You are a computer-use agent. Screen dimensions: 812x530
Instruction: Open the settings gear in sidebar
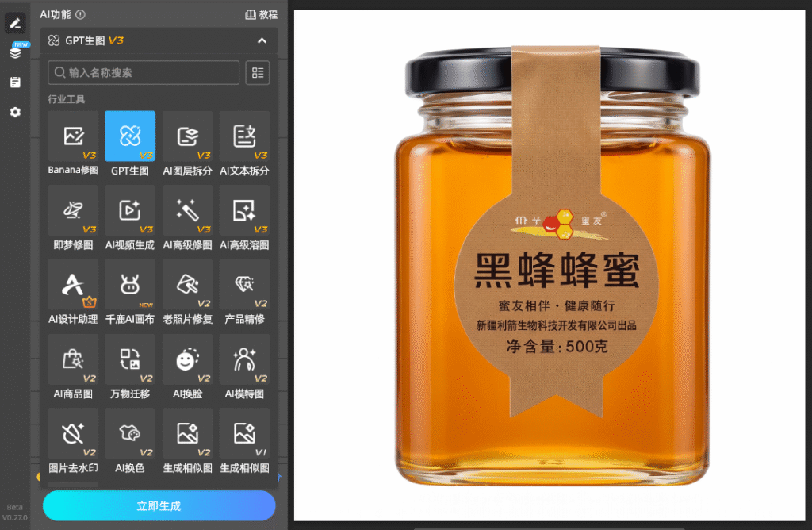click(15, 112)
